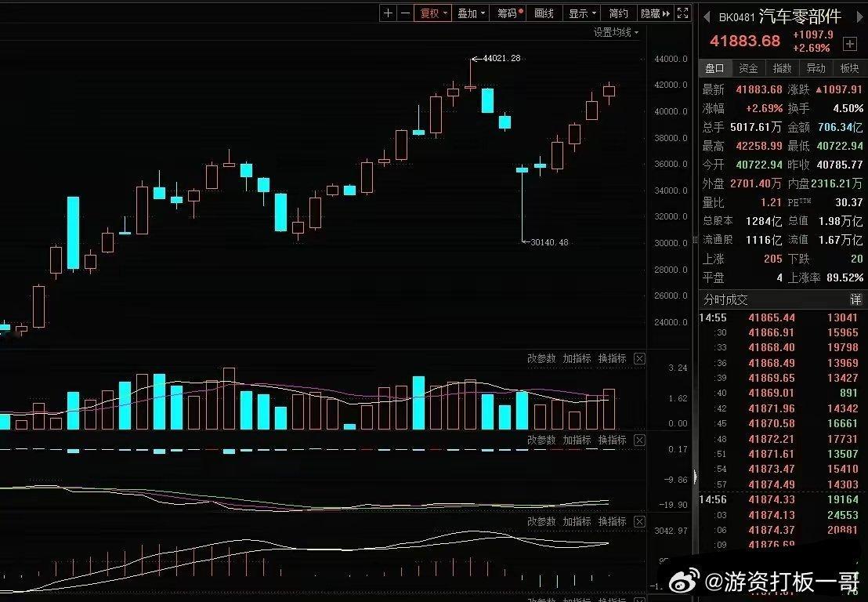Image resolution: width=868 pixels, height=602 pixels.
Task: Toggle fullscreen chart icon
Action: click(683, 13)
